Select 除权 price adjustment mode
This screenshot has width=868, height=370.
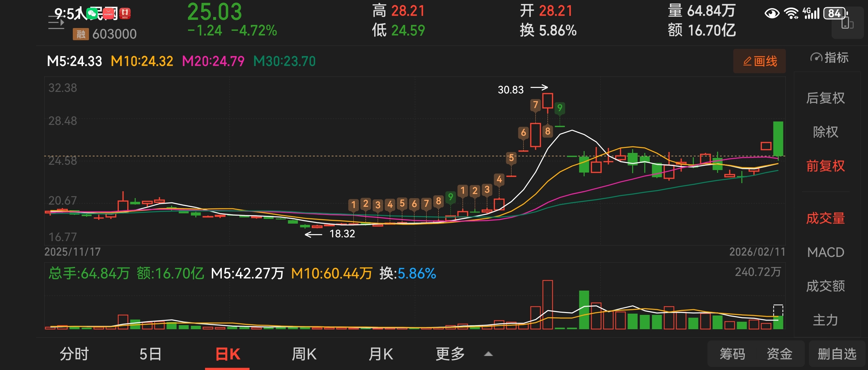click(825, 132)
